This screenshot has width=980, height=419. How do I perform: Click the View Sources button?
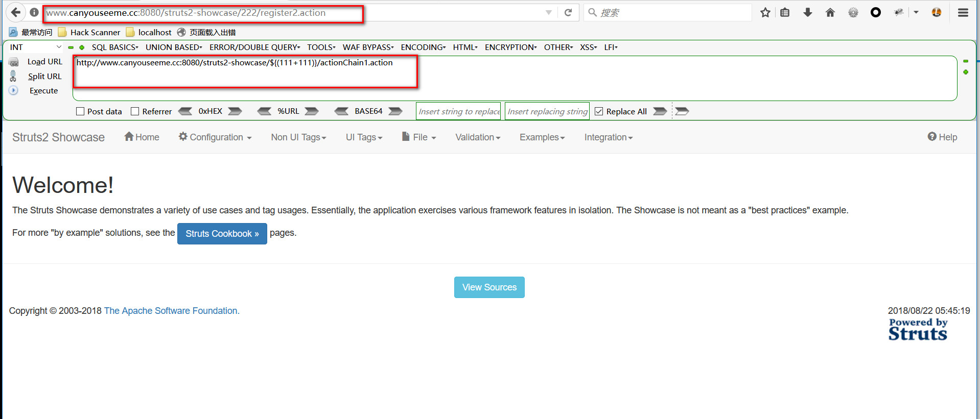pyautogui.click(x=489, y=287)
